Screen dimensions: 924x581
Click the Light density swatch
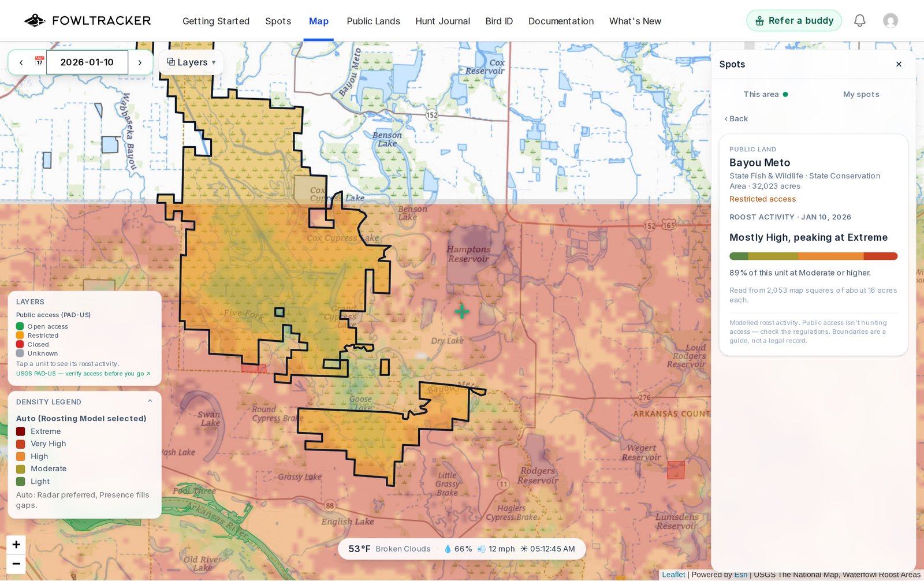pos(21,481)
